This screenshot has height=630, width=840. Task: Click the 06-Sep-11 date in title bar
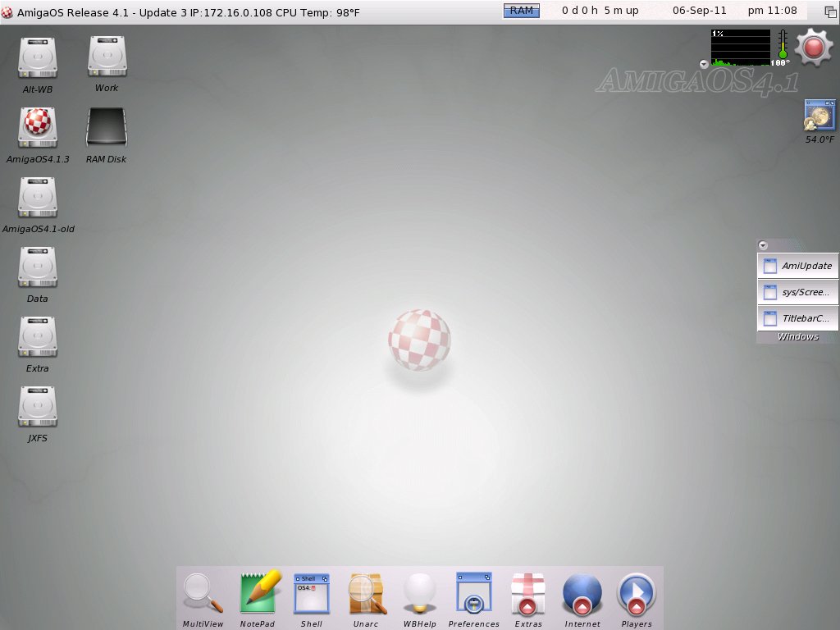pyautogui.click(x=700, y=11)
